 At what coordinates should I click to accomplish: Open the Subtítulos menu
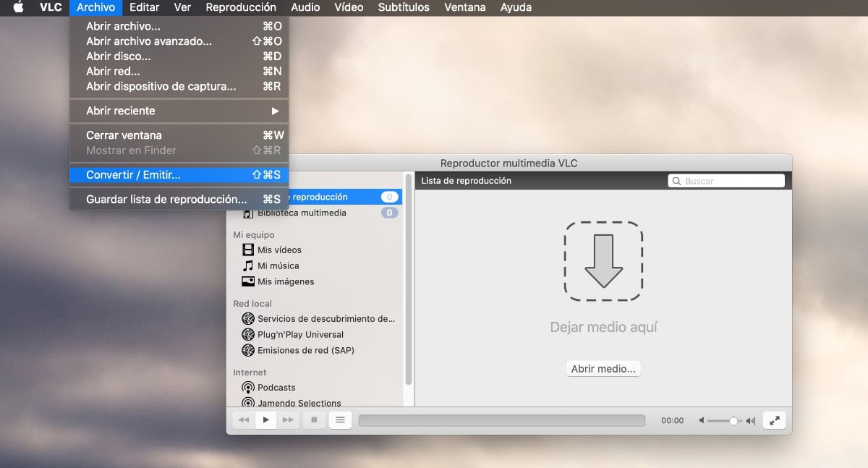point(404,7)
